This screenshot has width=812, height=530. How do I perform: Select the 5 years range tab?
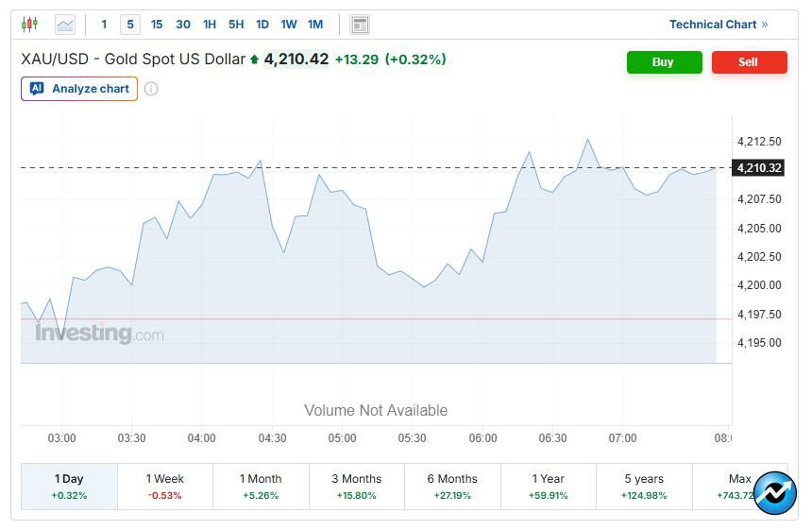point(644,487)
